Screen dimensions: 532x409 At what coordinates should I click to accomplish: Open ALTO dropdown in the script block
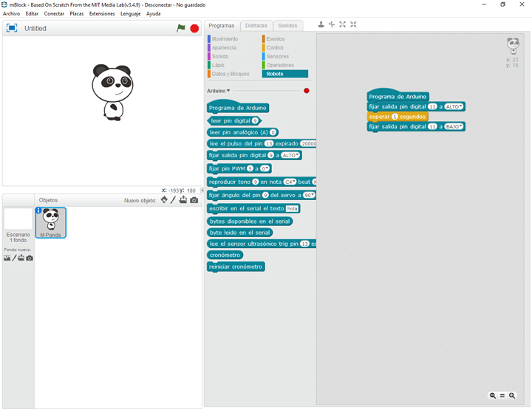tap(454, 106)
